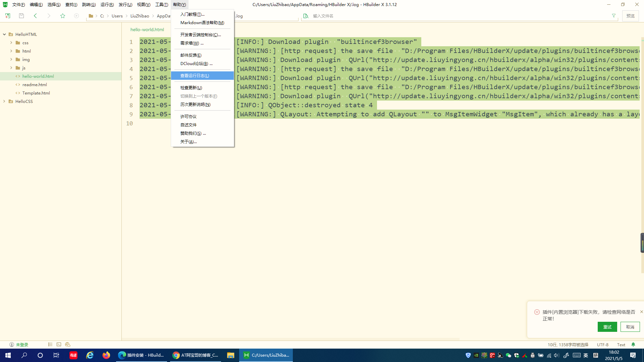Click the filter icon near the search box

[x=614, y=16]
